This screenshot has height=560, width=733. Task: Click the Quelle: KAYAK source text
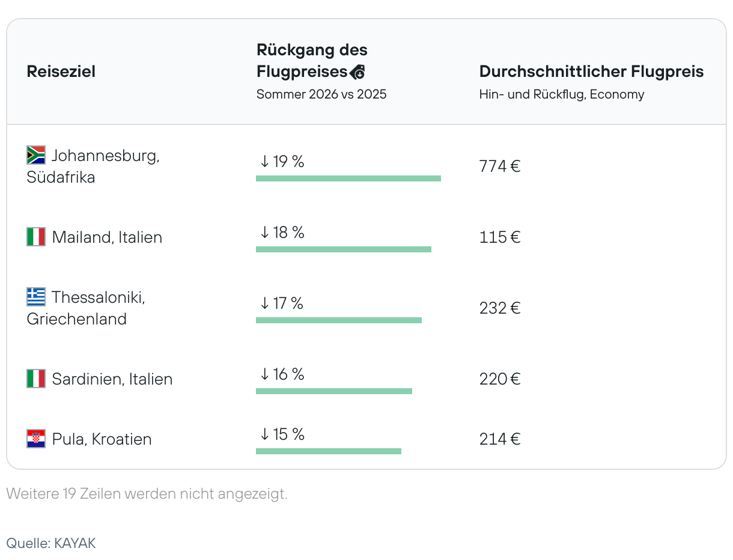coord(51,543)
